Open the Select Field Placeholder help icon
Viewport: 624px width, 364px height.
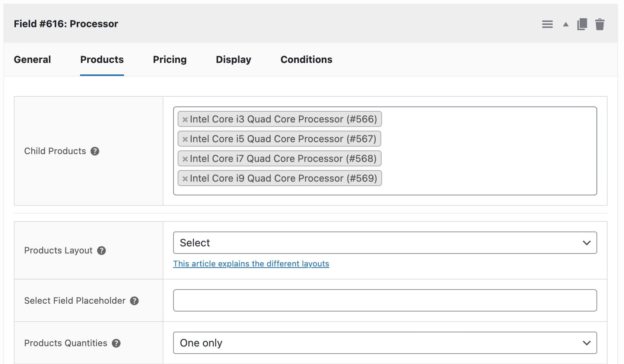(135, 300)
